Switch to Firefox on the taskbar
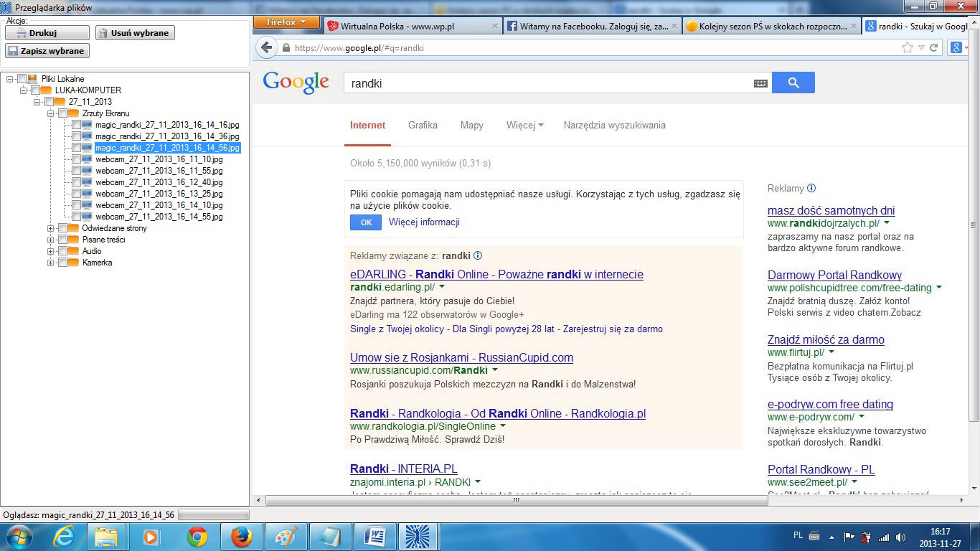Viewport: 980px width, 551px height. pos(241,537)
